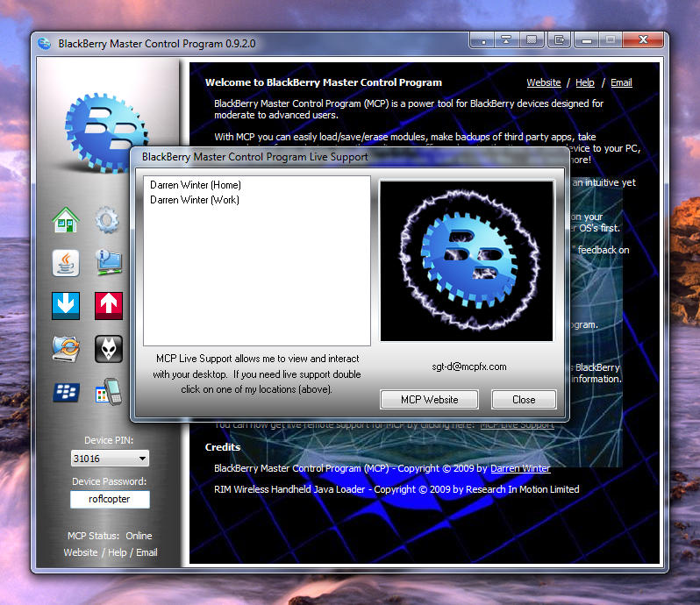Open the backup drive sync icon

click(x=66, y=348)
